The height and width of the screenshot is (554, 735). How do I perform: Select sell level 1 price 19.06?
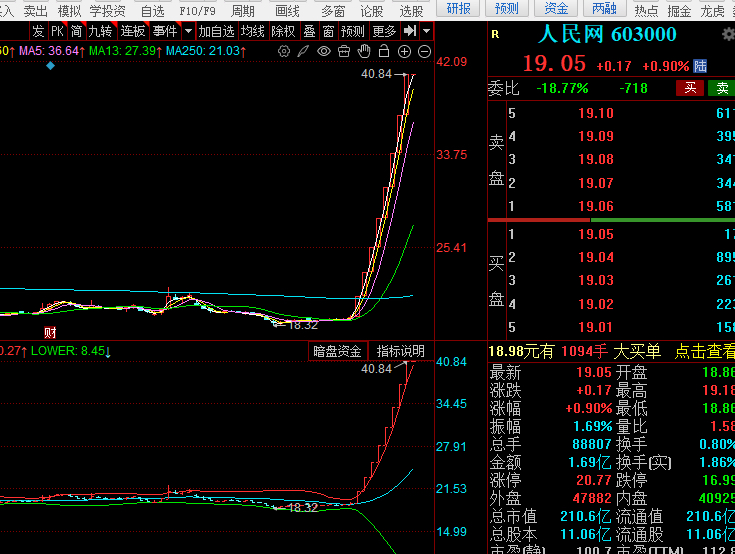click(595, 206)
